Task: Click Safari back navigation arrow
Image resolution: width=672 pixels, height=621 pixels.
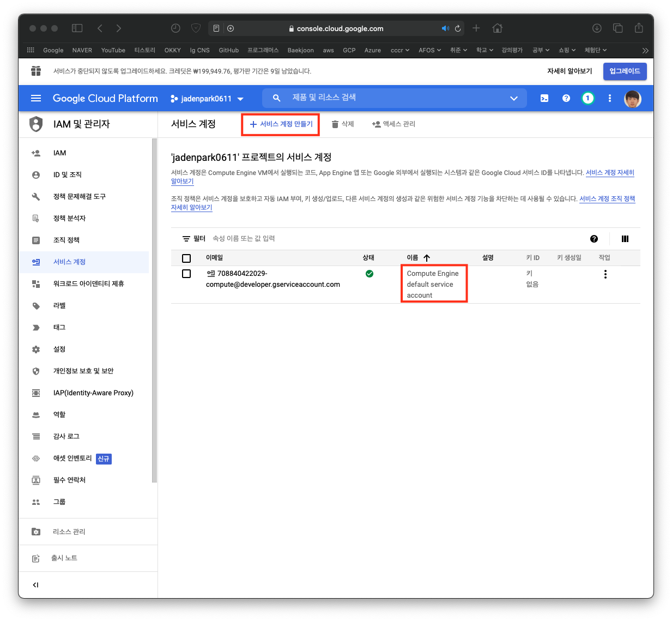Action: [x=100, y=28]
